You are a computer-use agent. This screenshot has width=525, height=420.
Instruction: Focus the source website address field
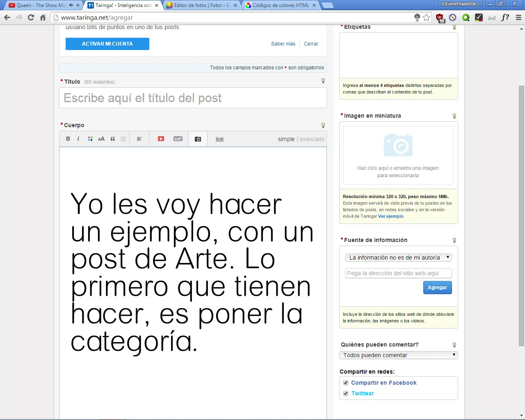coord(399,273)
